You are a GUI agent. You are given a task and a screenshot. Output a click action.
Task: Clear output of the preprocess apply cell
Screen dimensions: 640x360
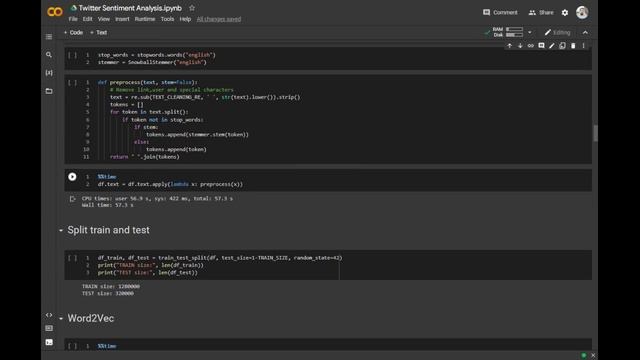(x=73, y=199)
